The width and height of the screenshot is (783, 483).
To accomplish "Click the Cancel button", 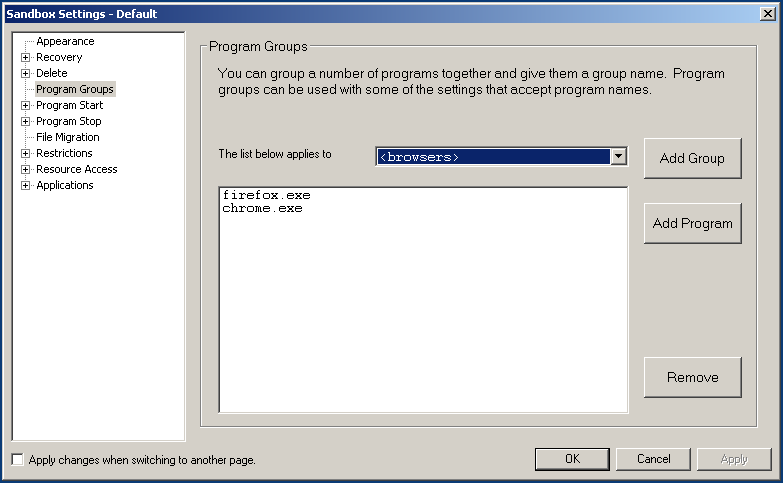I will pos(653,459).
